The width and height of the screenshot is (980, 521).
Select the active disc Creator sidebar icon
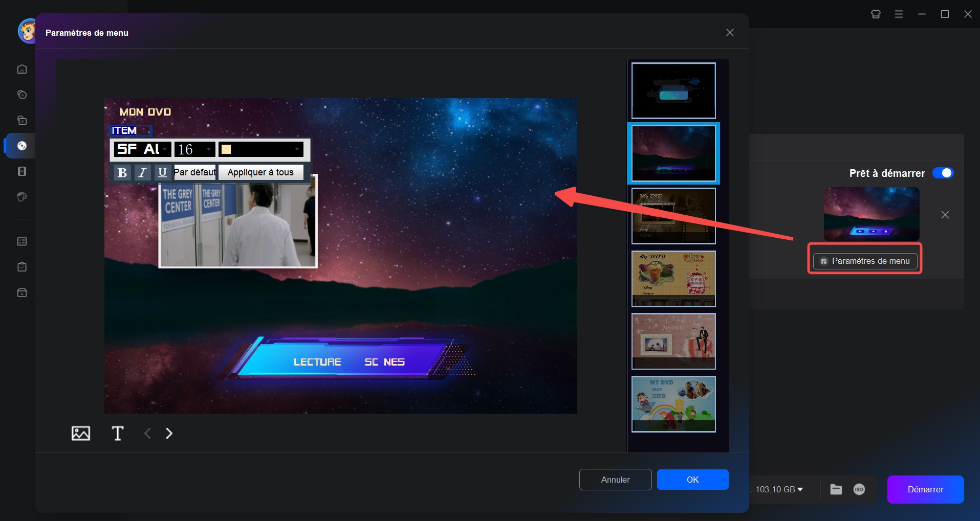coord(22,146)
